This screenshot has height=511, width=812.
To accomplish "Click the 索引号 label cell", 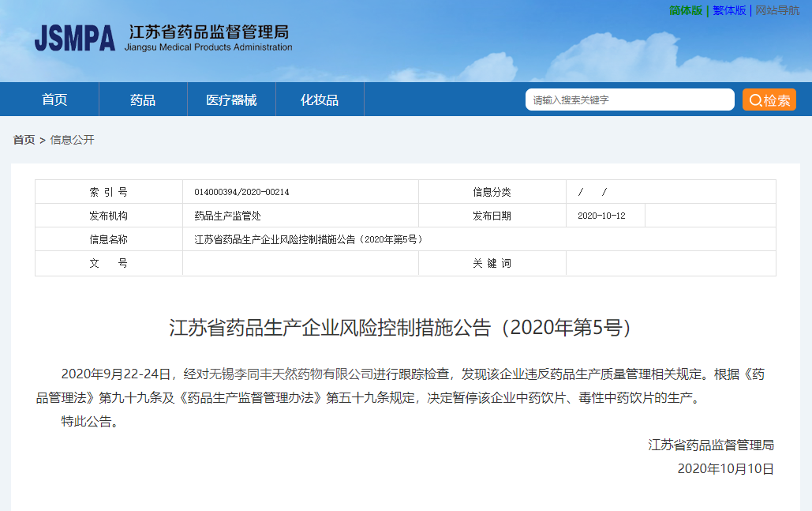I will 109,192.
